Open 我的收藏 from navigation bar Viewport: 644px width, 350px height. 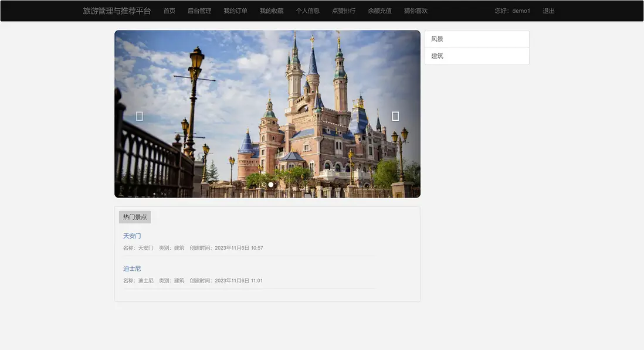[x=272, y=11]
